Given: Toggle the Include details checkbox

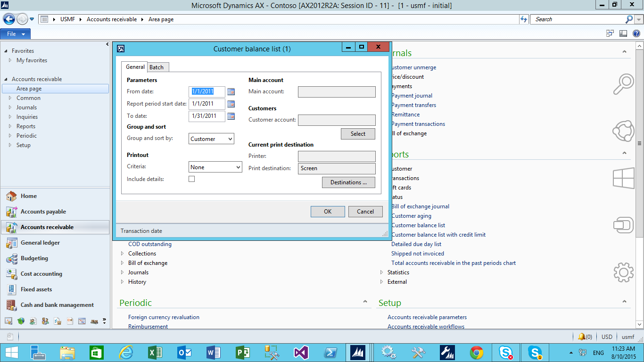Looking at the screenshot, I should pos(191,179).
